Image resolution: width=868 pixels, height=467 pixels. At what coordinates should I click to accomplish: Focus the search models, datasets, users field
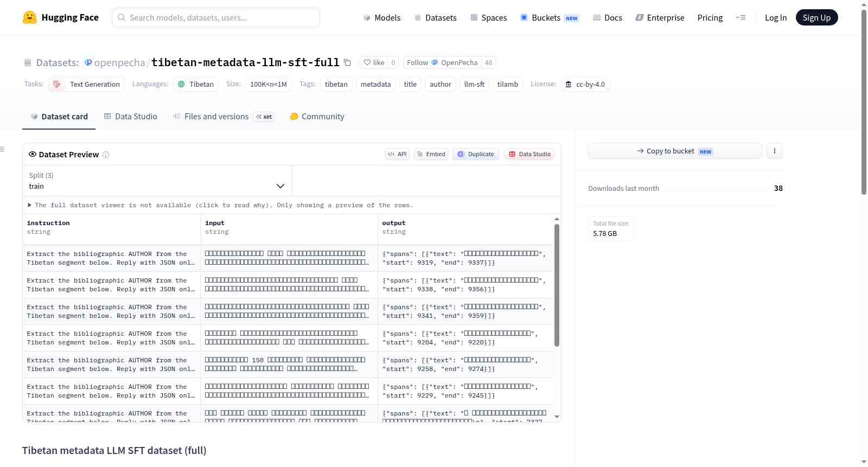click(x=216, y=17)
